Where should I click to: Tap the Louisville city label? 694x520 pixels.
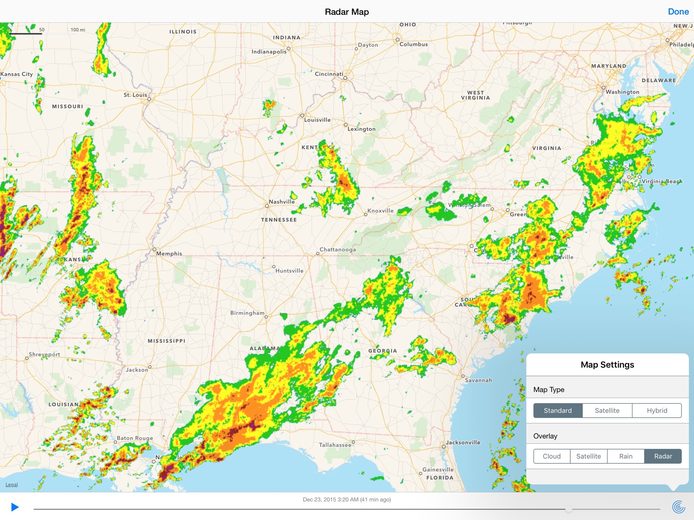318,120
